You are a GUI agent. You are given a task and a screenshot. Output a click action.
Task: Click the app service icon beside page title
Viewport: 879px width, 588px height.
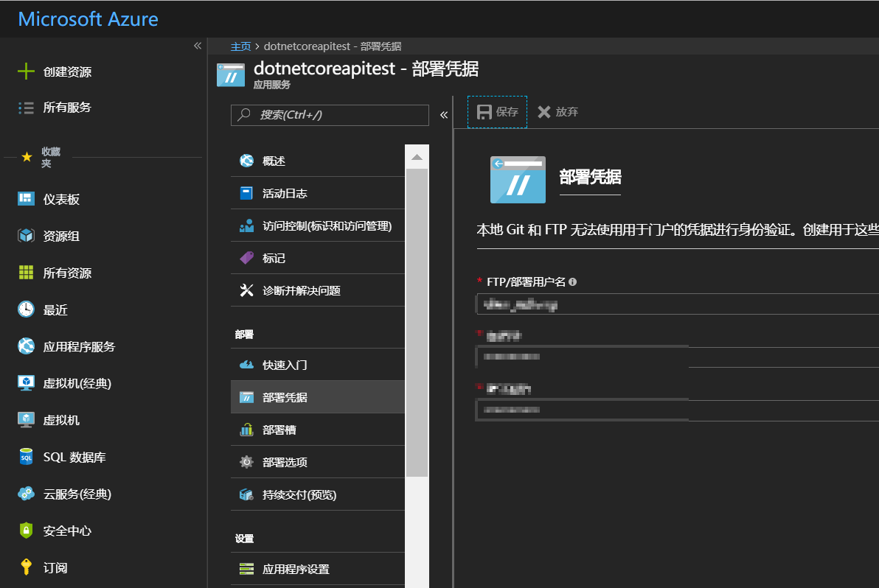tap(231, 75)
